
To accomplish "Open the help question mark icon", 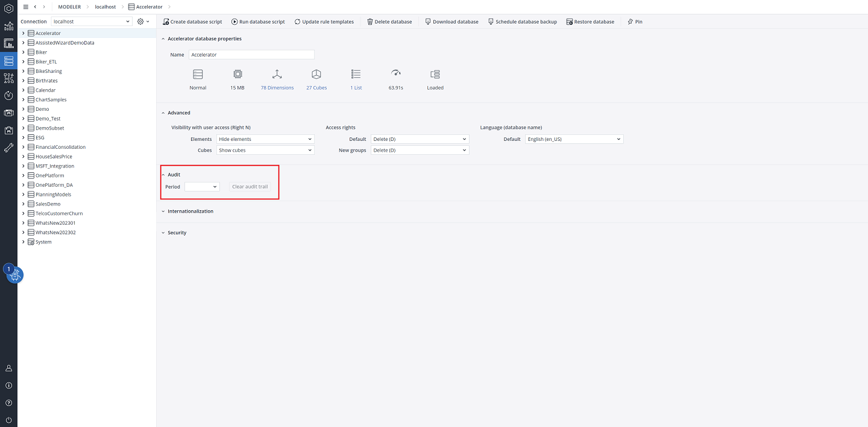I will coord(8,402).
